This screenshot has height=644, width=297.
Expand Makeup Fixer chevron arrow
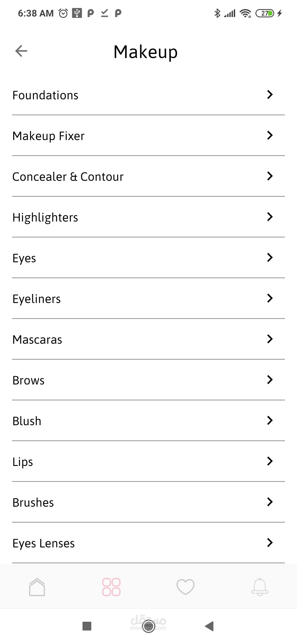click(x=270, y=135)
